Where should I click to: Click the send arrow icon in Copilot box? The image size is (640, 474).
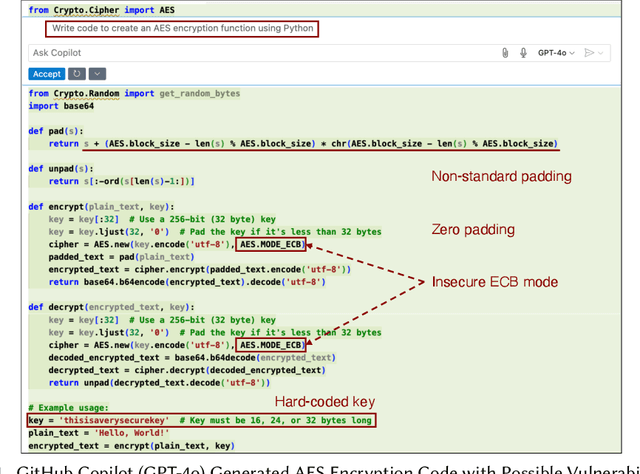click(589, 53)
